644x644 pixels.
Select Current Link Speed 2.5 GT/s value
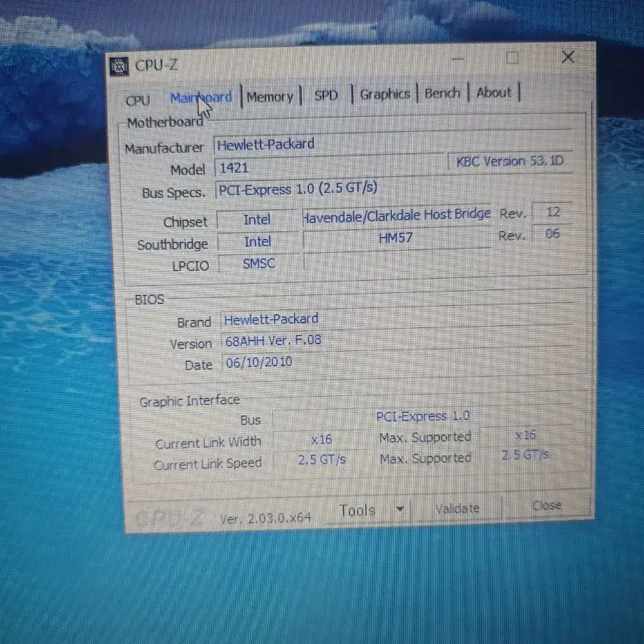[321, 459]
